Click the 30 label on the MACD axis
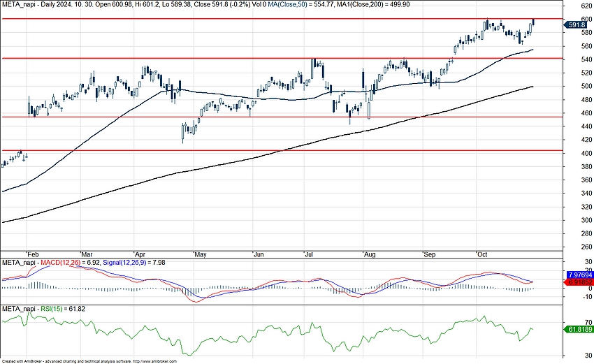The width and height of the screenshot is (594, 364). [588, 262]
